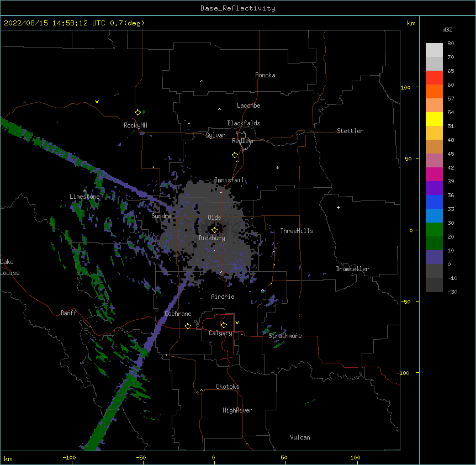Click the yellow diamond marker beside RockyMH
The width and height of the screenshot is (476, 465).
click(137, 112)
